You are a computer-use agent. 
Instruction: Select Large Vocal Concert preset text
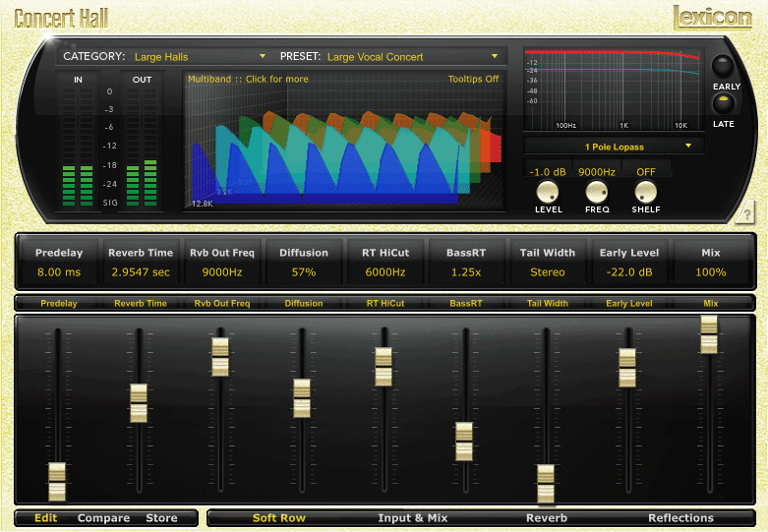376,57
